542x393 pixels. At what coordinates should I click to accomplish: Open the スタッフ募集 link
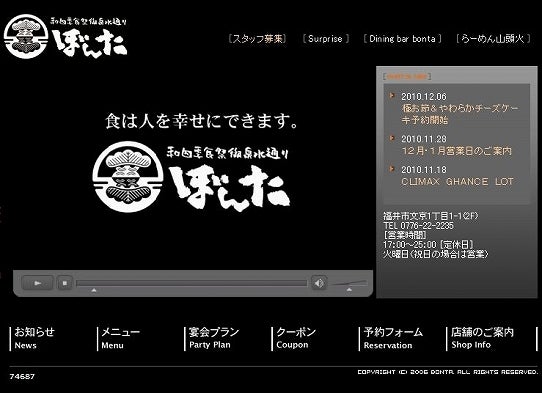[257, 39]
